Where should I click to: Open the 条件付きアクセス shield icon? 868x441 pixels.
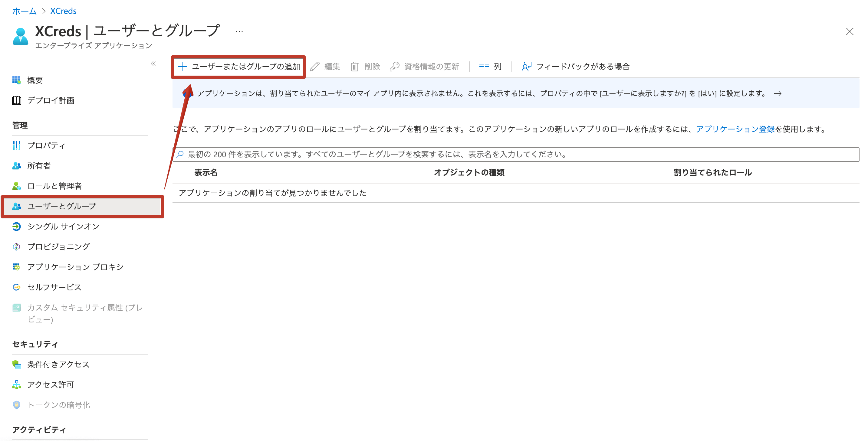coord(17,364)
